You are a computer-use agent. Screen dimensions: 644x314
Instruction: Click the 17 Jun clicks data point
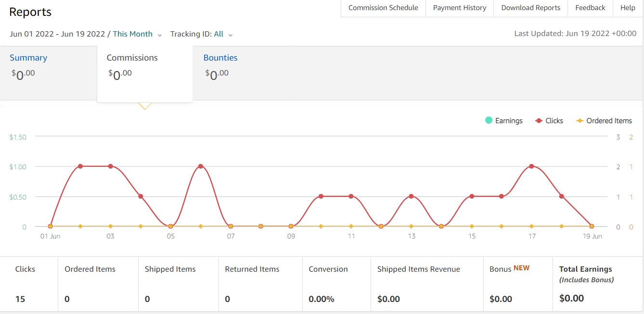click(531, 166)
